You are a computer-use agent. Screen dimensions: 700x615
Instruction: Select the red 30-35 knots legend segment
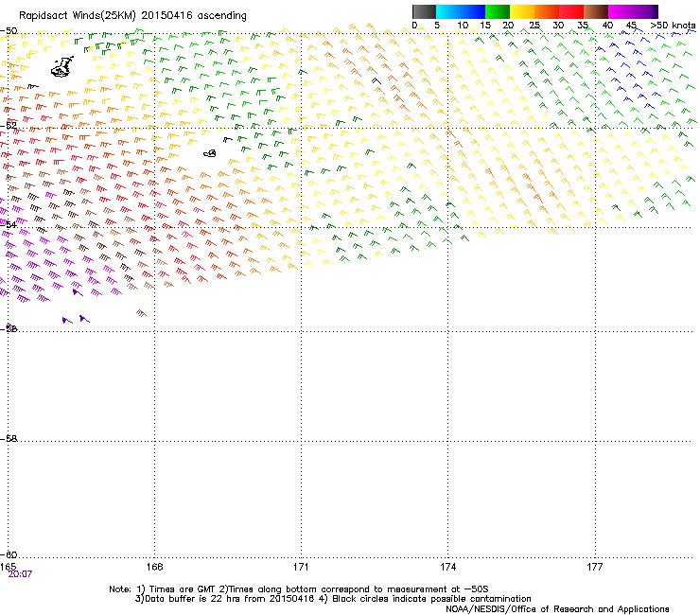571,11
